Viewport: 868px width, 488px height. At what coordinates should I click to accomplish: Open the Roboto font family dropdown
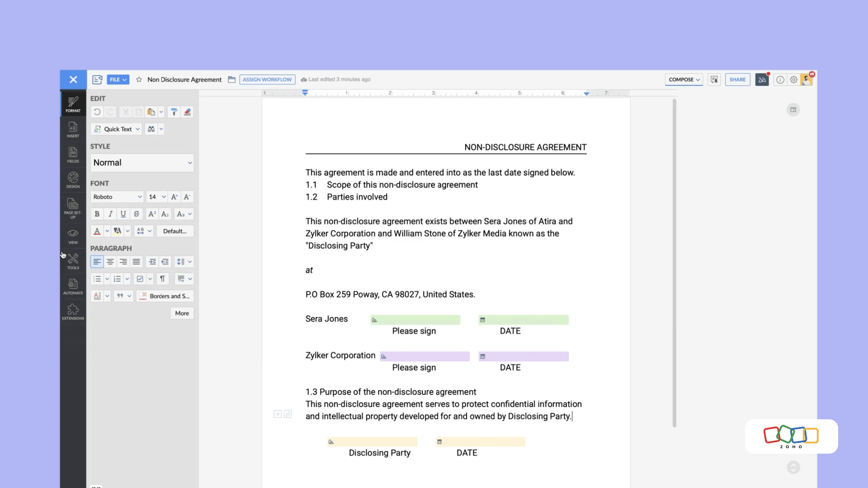point(117,197)
